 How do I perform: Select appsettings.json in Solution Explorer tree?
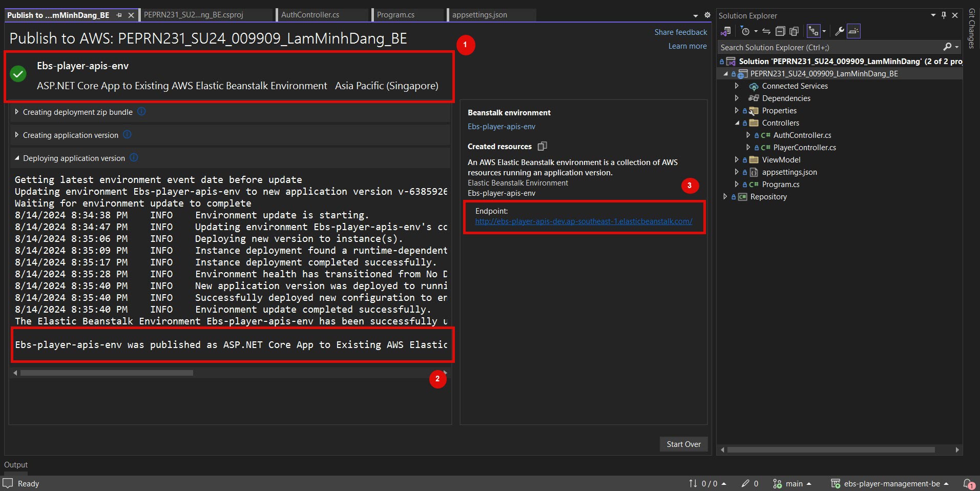789,172
